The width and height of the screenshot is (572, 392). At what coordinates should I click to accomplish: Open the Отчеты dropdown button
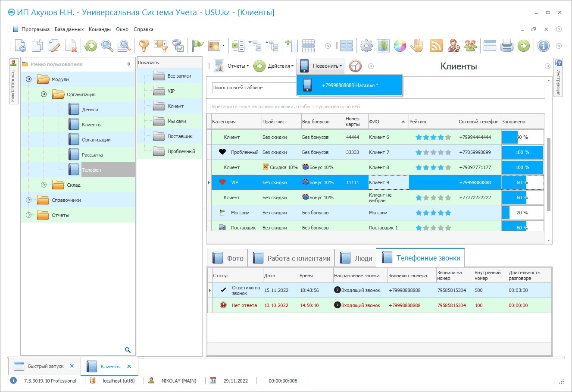231,66
